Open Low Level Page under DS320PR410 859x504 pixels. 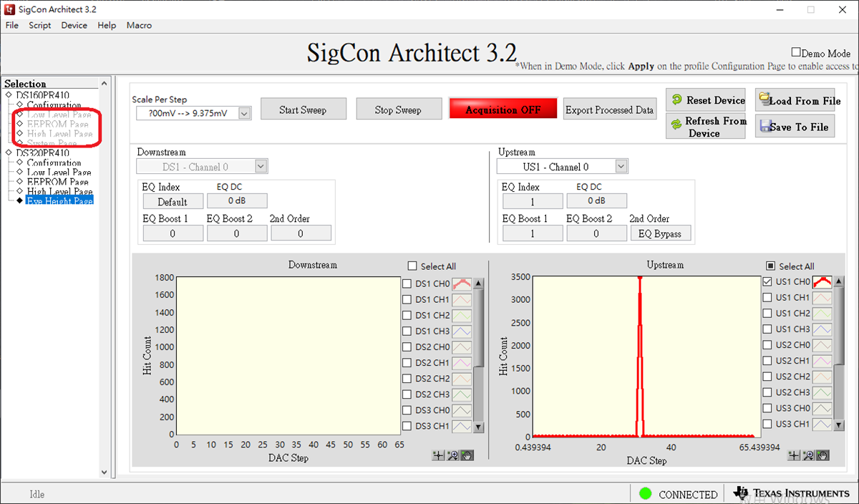[59, 173]
